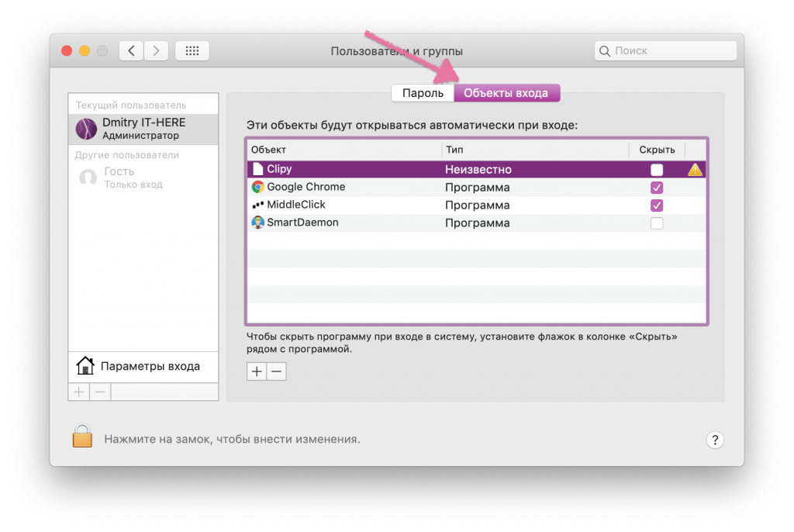Click the magnifying glass search icon

[605, 50]
